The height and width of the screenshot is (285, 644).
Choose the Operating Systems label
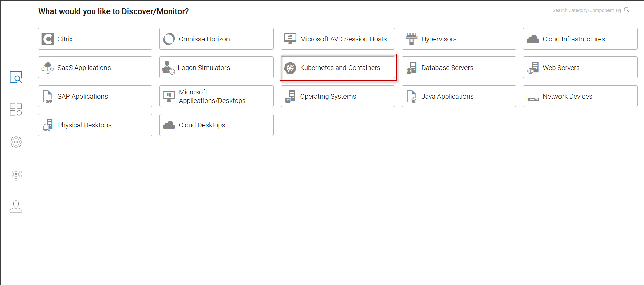[328, 96]
